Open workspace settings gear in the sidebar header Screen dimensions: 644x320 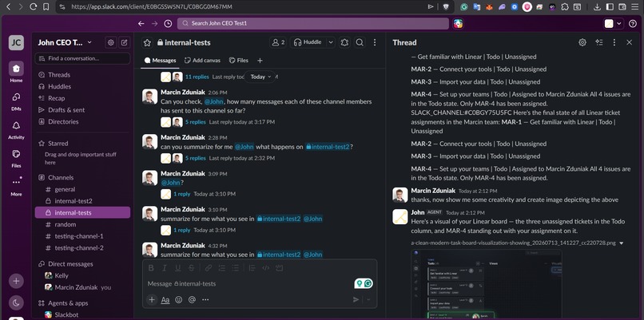tap(110, 42)
